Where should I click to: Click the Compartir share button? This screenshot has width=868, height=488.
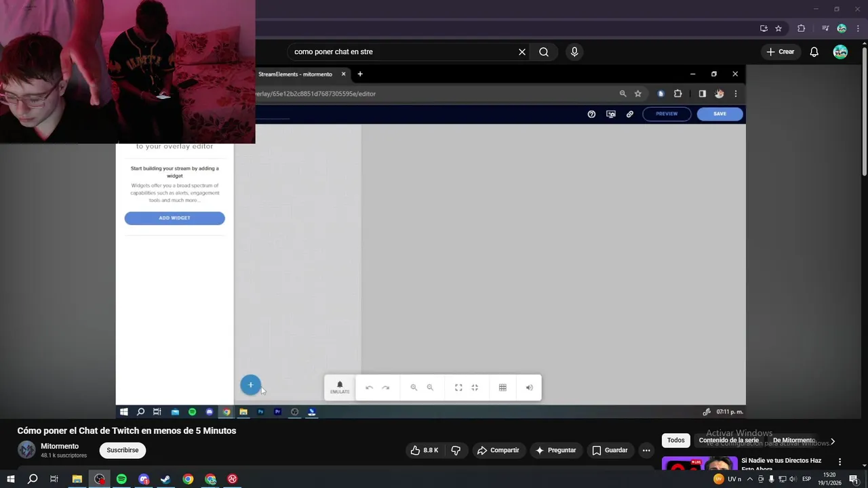point(498,450)
